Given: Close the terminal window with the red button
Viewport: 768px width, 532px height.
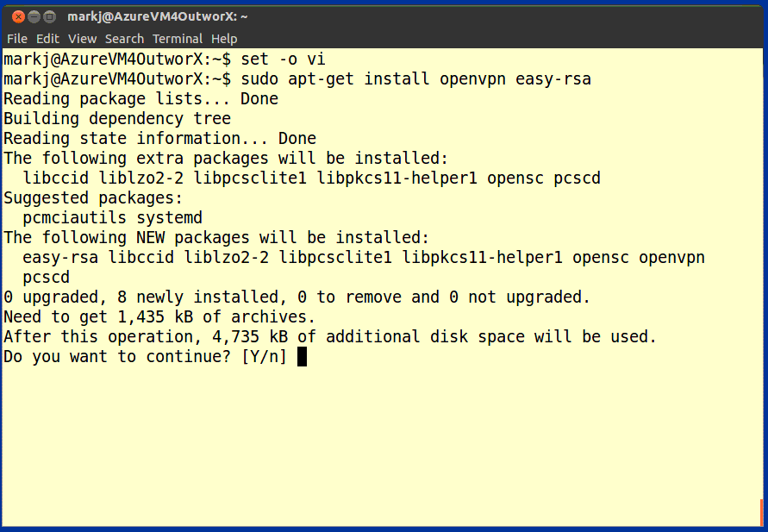Looking at the screenshot, I should [18, 16].
